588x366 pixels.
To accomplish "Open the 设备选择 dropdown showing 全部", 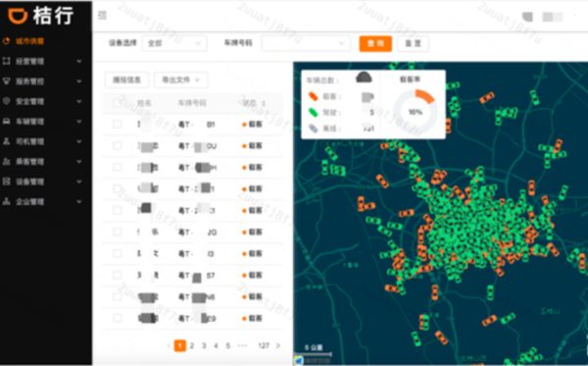I will click(x=174, y=43).
